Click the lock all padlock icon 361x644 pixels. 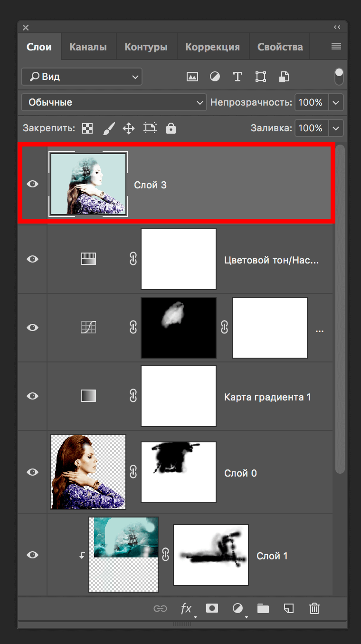[171, 128]
